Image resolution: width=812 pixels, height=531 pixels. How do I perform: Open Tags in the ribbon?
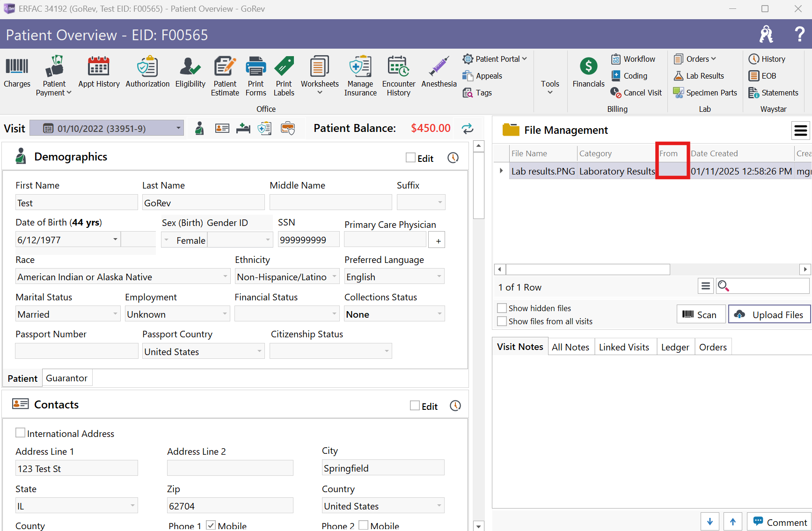click(477, 93)
